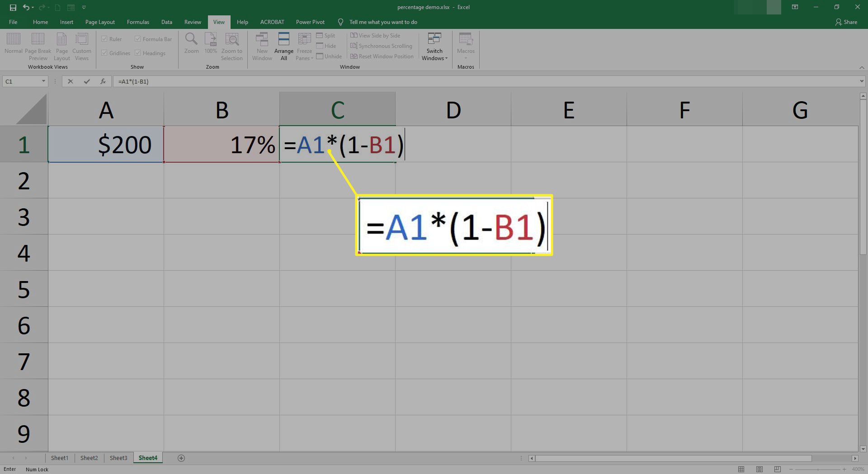Click cell A1 containing $200

coord(106,144)
